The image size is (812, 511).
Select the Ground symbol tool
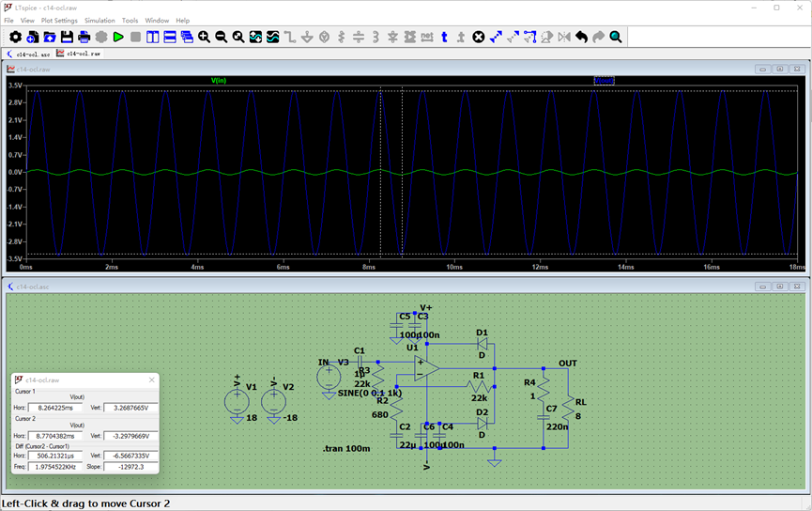307,37
